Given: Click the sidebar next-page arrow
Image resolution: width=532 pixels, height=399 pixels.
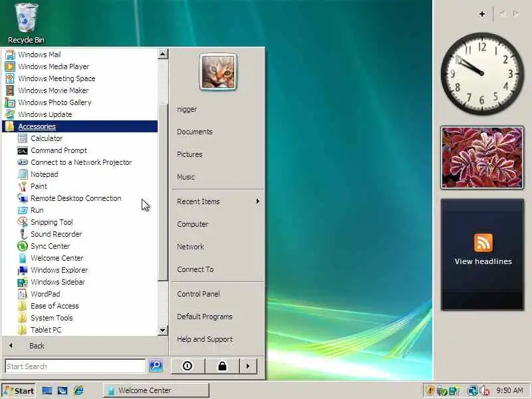Looking at the screenshot, I should coord(515,13).
